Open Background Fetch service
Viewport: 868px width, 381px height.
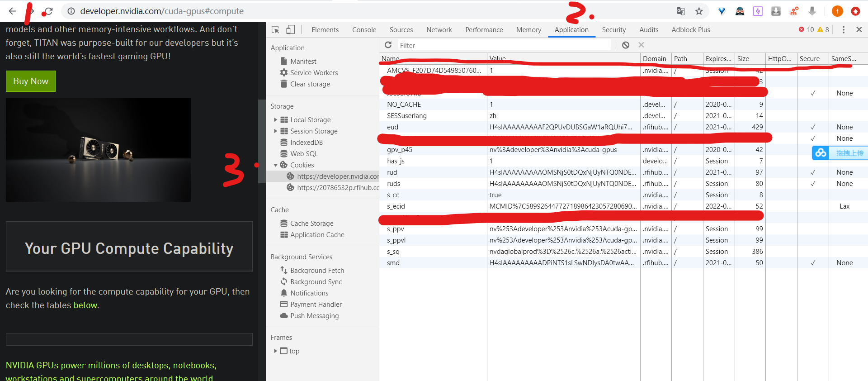coord(317,271)
